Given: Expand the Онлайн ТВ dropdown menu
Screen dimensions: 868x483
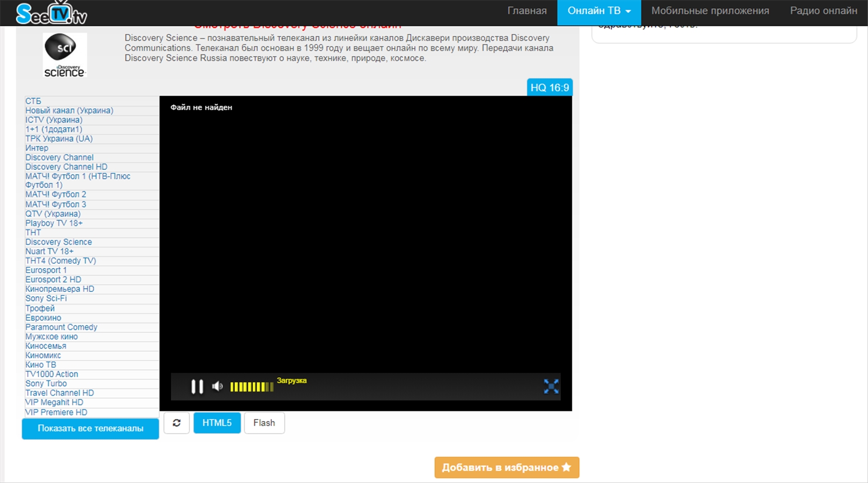Looking at the screenshot, I should pos(599,11).
